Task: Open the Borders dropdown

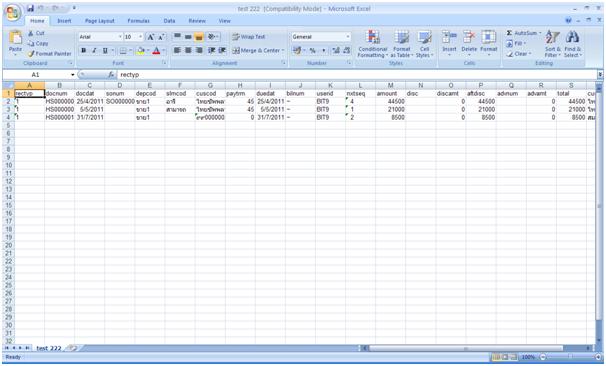Action: (x=130, y=51)
